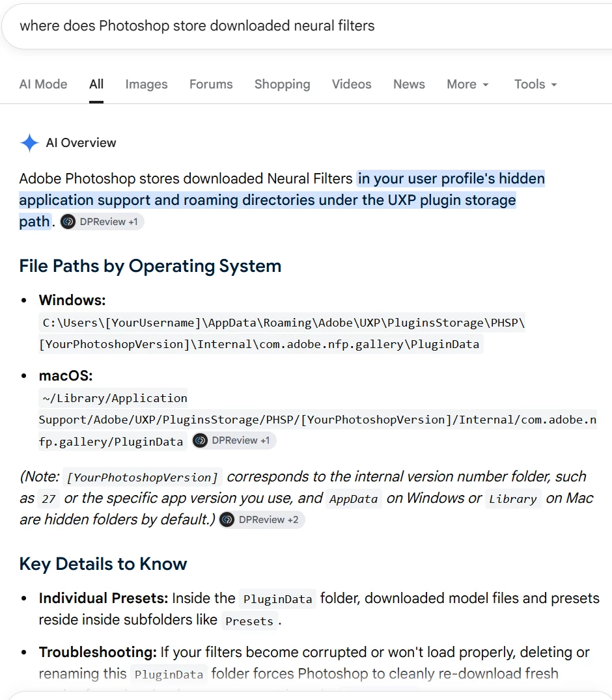Click the Key Details to Know heading
Screen dimensions: 612x700
click(x=103, y=564)
